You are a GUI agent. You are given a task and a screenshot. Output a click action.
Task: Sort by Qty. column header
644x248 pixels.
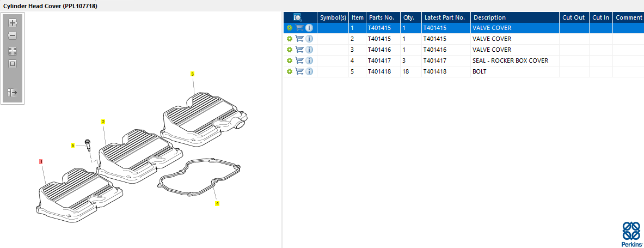tap(411, 17)
